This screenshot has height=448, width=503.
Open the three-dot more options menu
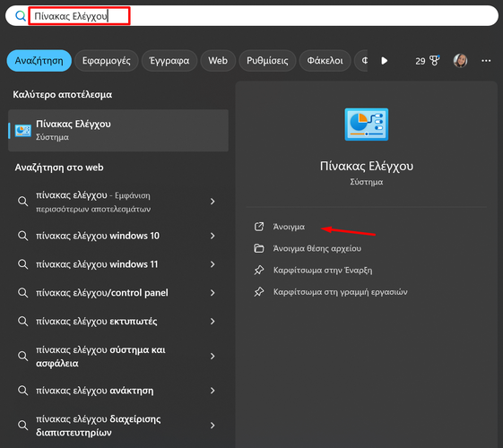tap(486, 61)
